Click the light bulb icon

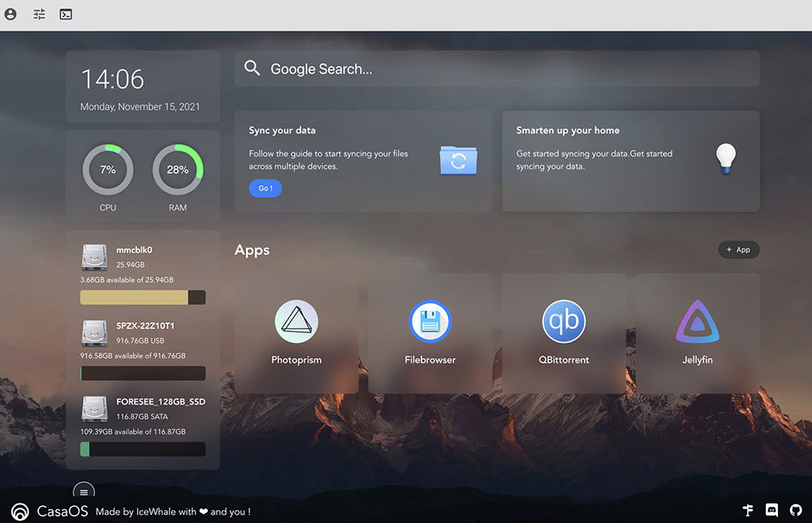tap(725, 158)
